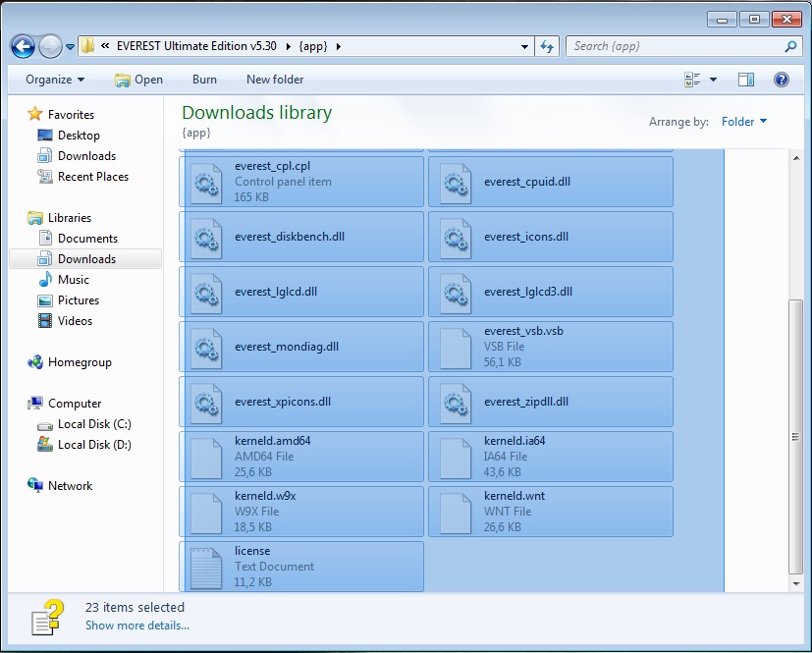The height and width of the screenshot is (653, 812).
Task: Select the license text document icon
Action: 206,567
